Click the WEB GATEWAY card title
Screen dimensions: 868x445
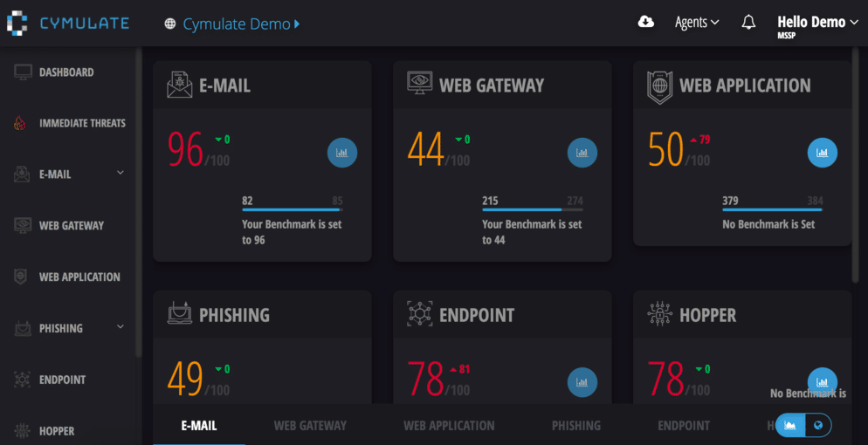point(492,86)
